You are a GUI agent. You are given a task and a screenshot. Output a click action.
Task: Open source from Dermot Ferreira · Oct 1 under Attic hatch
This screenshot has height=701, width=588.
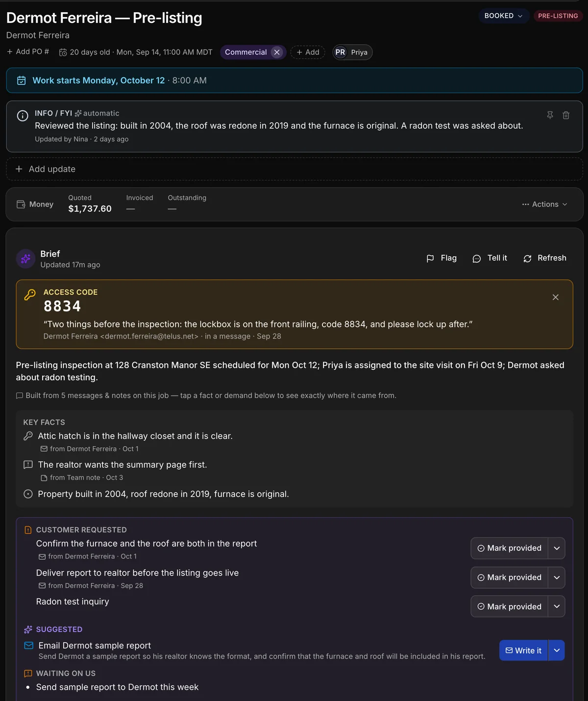coord(90,449)
